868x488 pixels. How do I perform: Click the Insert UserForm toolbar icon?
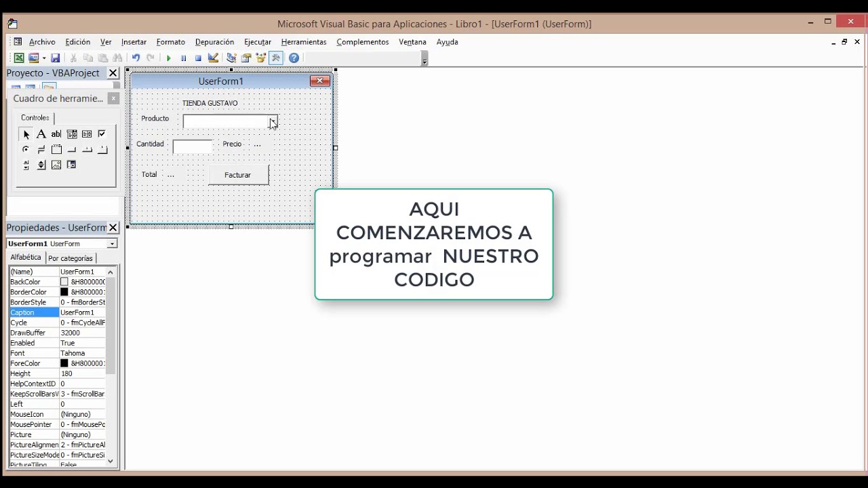click(x=33, y=58)
